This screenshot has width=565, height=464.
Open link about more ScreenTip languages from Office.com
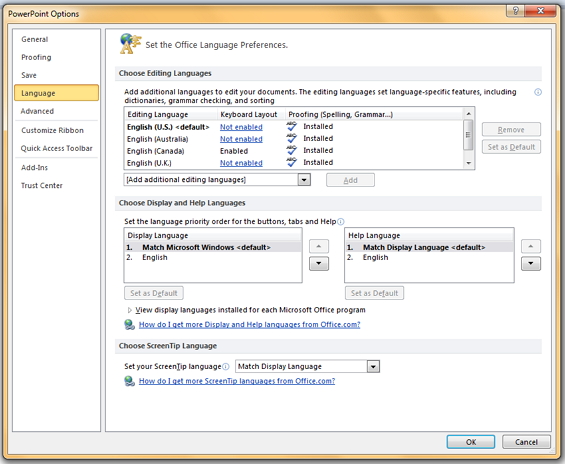pyautogui.click(x=237, y=381)
